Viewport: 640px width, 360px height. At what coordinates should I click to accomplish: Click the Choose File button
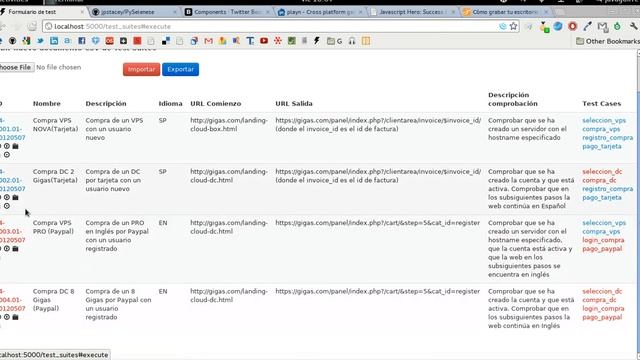click(x=16, y=67)
